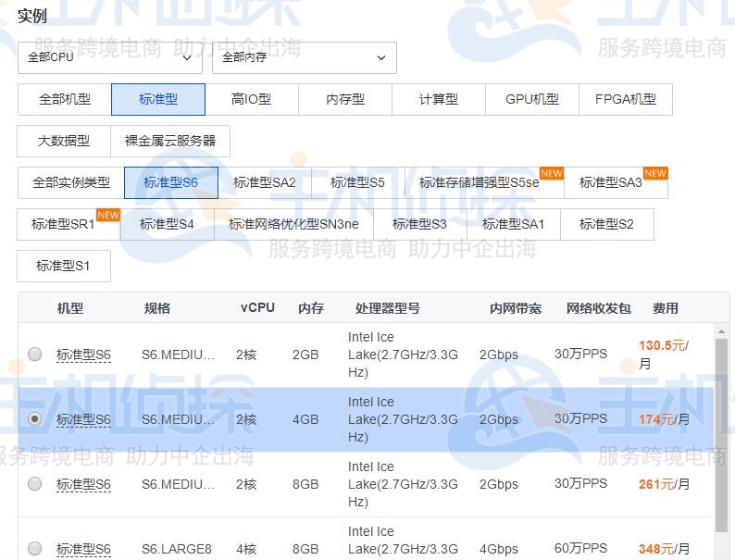Select the FPGA机型 tab
735x560 pixels.
(625, 99)
